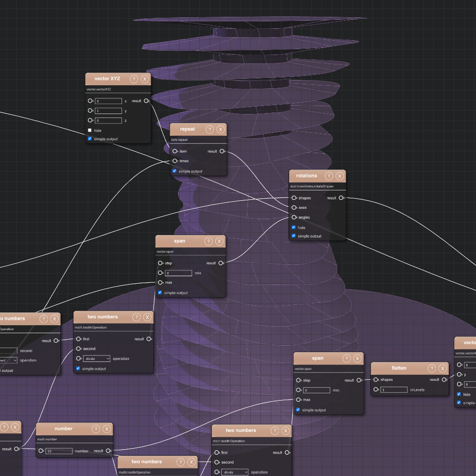Remove the two numbers node above number node
Viewport: 476px width, 476px height.
coord(147,317)
